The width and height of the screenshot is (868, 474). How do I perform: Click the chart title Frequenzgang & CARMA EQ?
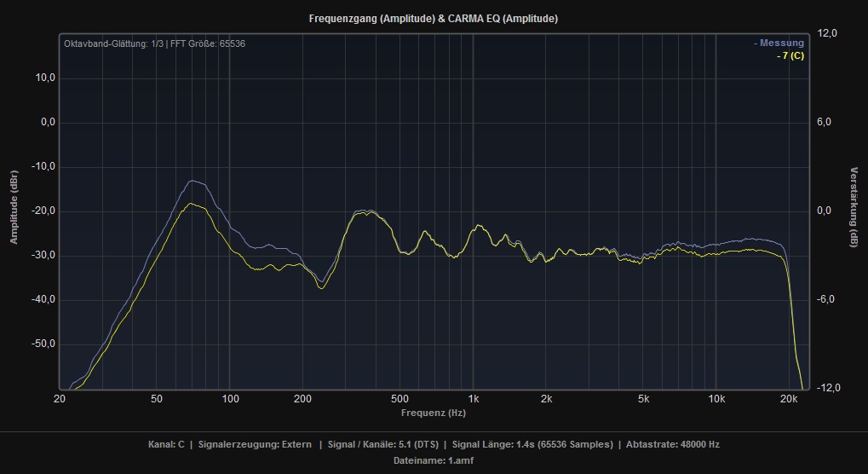[434, 18]
